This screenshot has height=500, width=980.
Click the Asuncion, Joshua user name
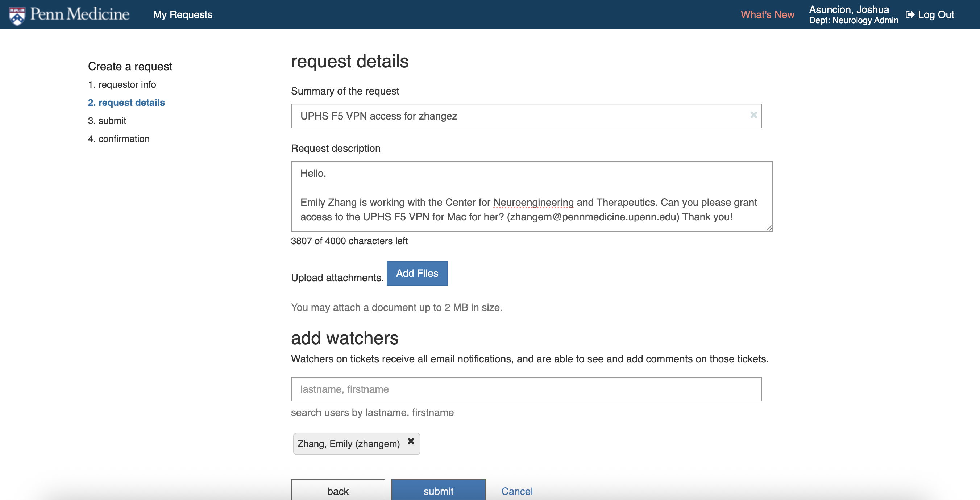point(849,9)
